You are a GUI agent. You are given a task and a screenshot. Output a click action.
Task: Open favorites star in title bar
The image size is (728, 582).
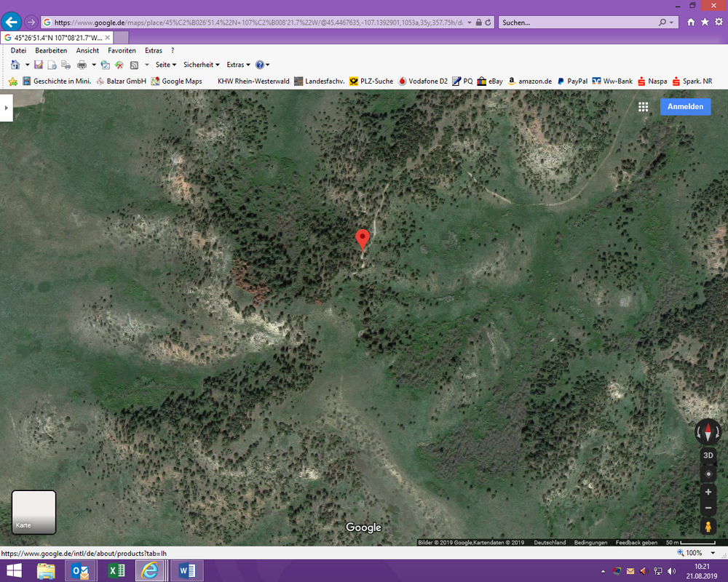click(x=705, y=22)
